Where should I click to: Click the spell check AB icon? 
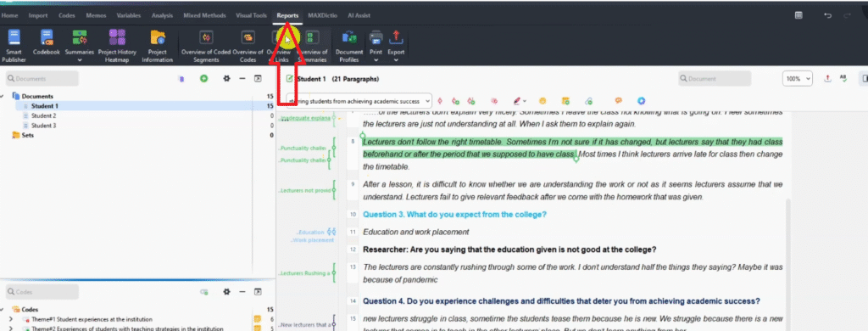click(843, 79)
